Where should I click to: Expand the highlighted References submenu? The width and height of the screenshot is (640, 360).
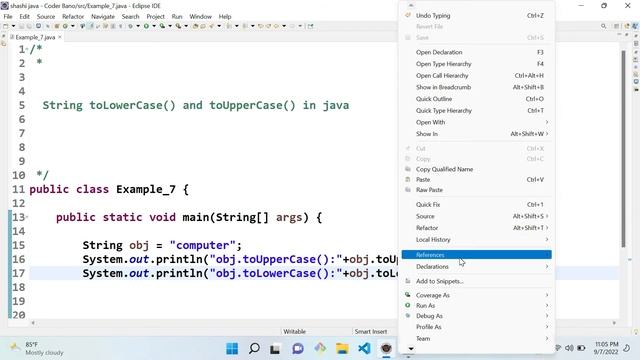click(476, 255)
